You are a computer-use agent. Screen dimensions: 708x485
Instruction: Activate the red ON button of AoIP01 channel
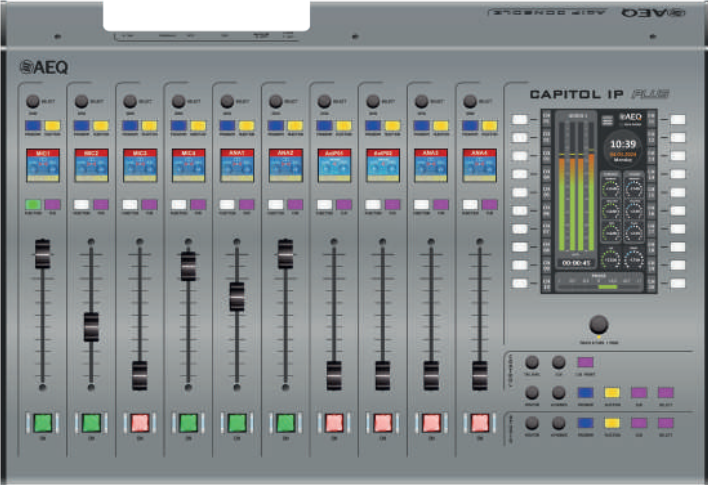pos(334,423)
